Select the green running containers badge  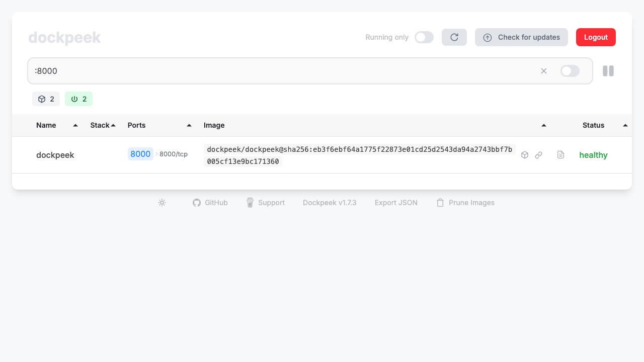point(78,99)
